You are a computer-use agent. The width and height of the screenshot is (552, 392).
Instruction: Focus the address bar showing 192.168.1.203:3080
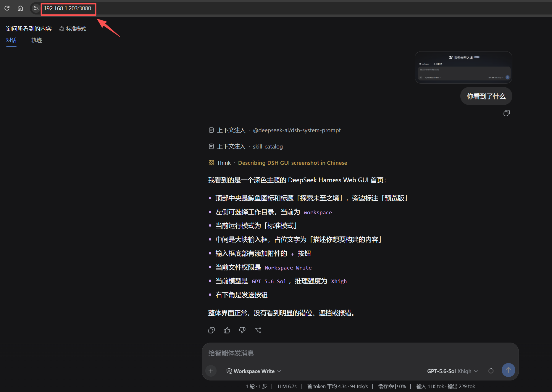coord(68,9)
